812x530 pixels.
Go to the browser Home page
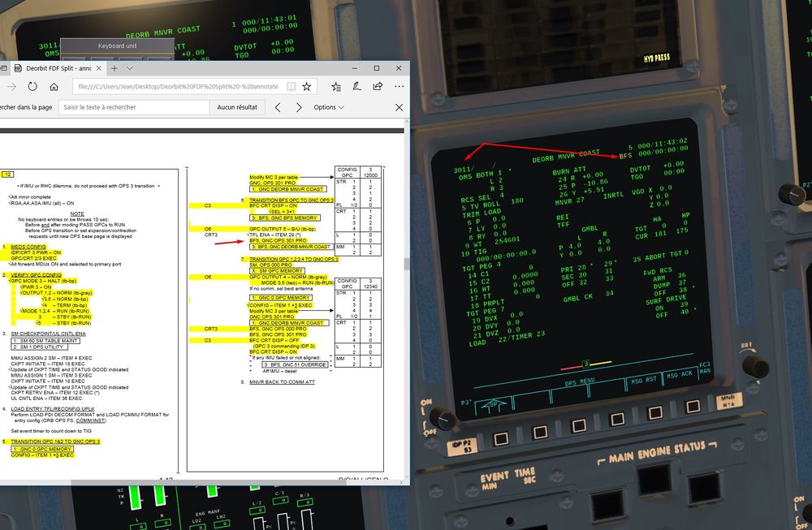[54, 86]
